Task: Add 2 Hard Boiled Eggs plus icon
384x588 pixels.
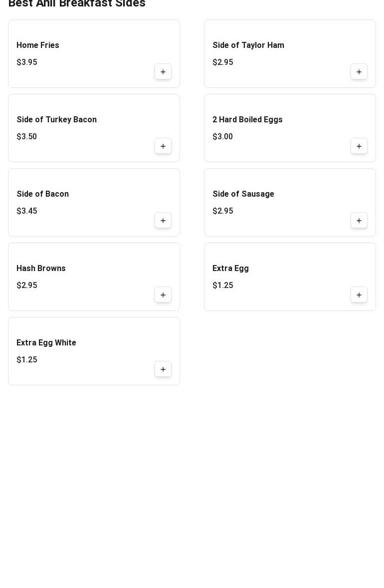Action: 359,146
